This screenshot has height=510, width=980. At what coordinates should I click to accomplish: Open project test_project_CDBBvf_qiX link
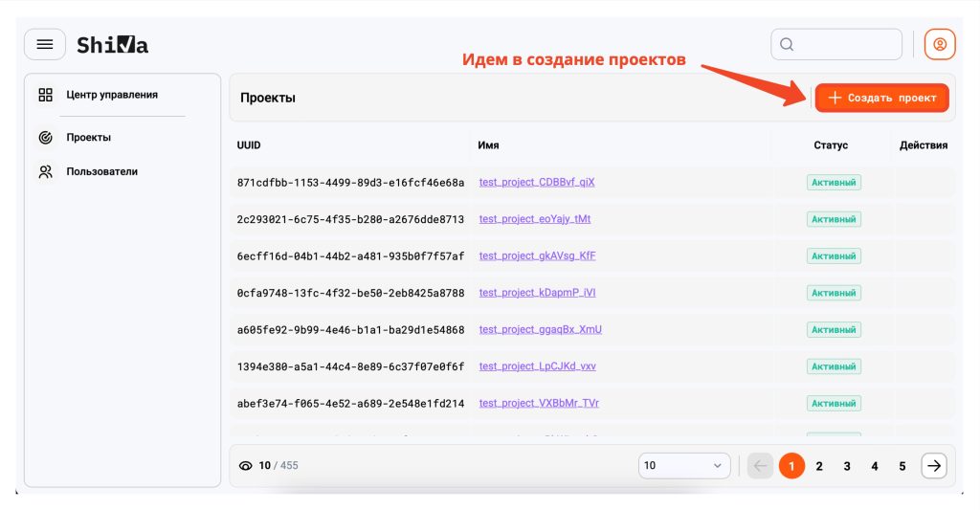pos(537,182)
